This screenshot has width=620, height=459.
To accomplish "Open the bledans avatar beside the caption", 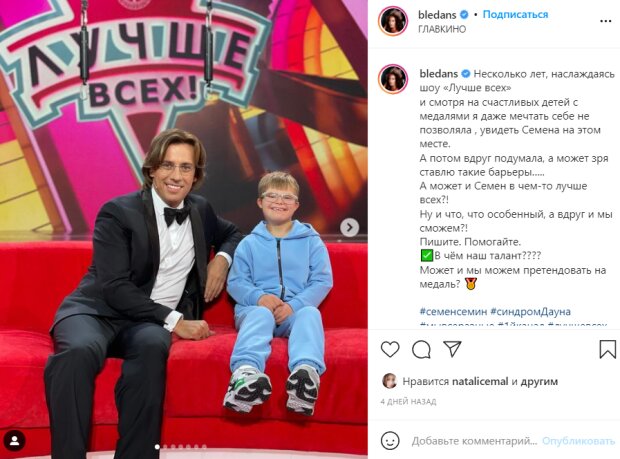I will [393, 79].
